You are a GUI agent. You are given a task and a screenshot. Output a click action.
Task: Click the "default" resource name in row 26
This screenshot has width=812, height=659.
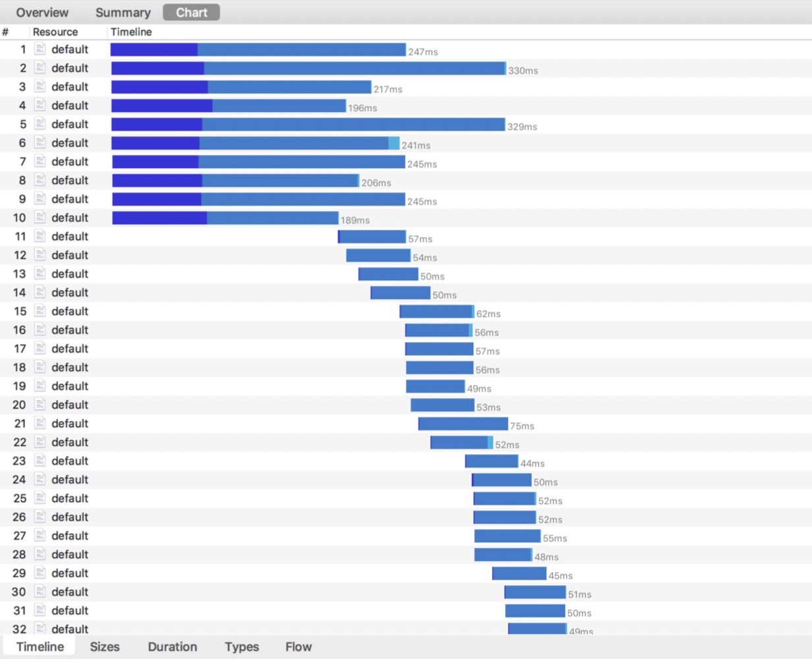70,517
